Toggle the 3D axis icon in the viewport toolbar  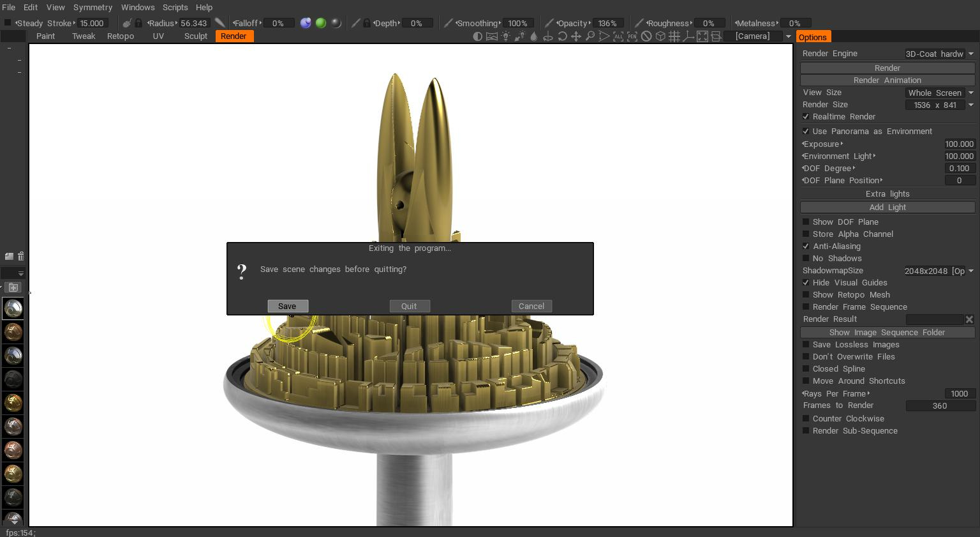coord(688,36)
